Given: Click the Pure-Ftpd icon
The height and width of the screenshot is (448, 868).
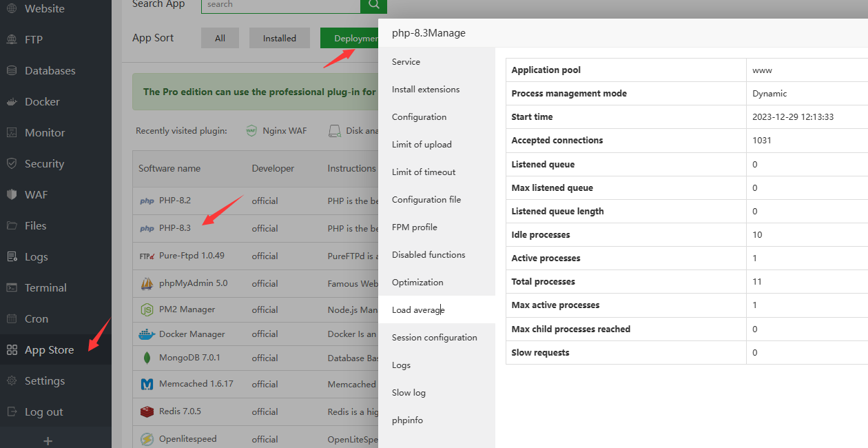Looking at the screenshot, I should [147, 256].
